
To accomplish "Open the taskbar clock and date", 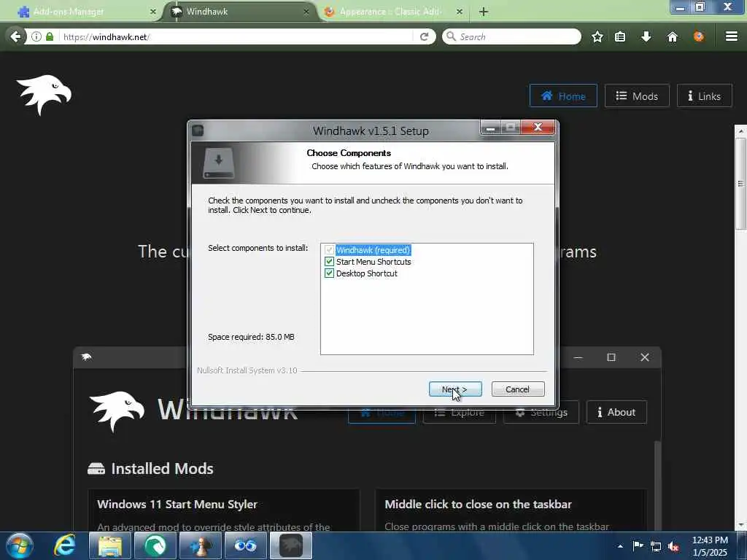I will click(710, 546).
